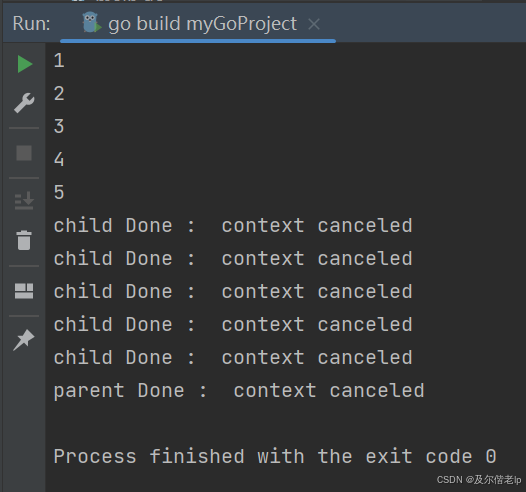Clear console with the trash icon
526x492 pixels.
tap(24, 240)
